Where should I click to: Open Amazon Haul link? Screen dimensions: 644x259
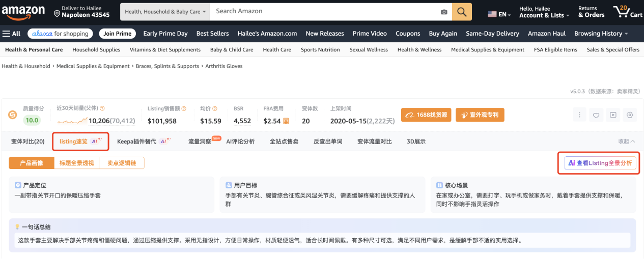point(547,34)
